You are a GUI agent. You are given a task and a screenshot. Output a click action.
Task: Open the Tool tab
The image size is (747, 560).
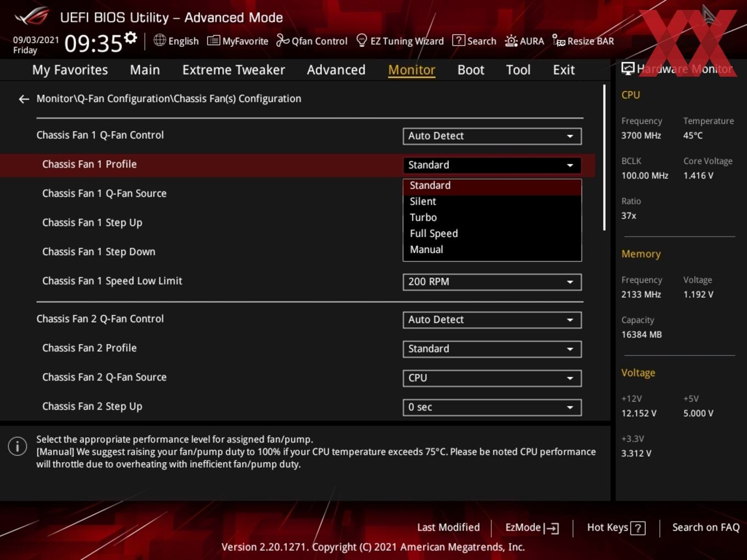coord(518,70)
